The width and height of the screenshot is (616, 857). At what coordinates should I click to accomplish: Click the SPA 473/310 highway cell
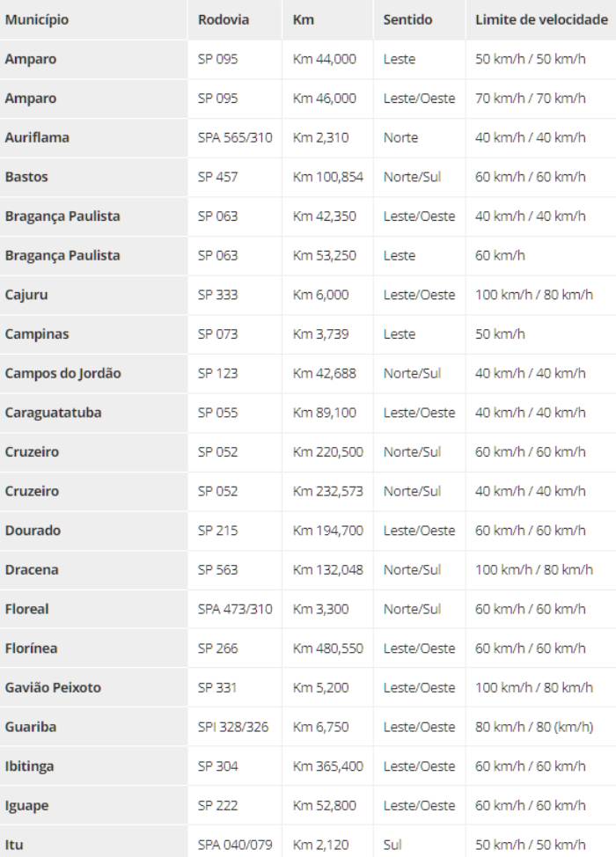pyautogui.click(x=235, y=609)
